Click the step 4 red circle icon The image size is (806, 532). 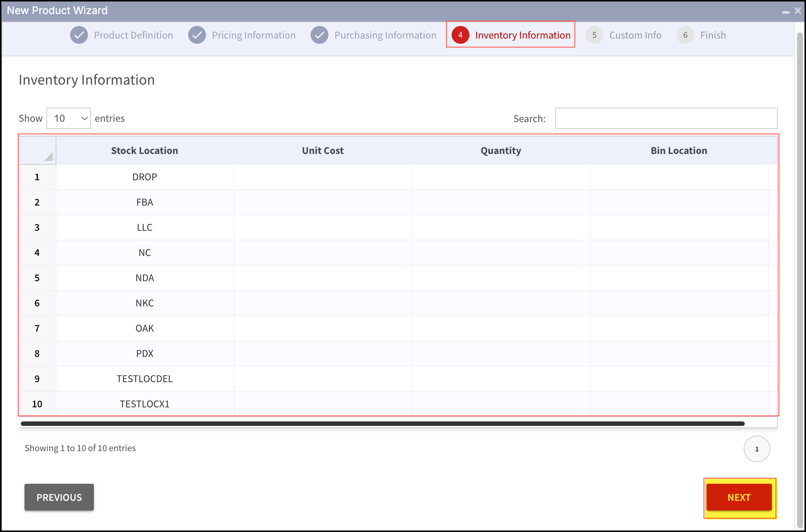tap(460, 35)
